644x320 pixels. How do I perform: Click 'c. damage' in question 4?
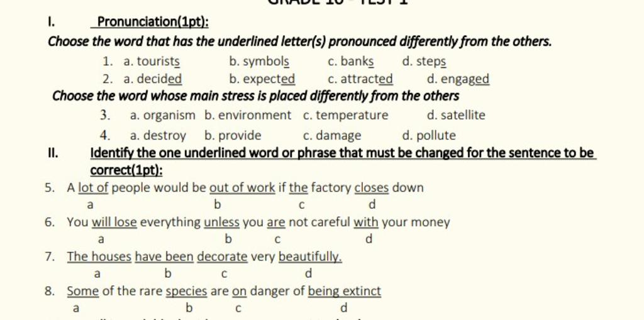(332, 136)
